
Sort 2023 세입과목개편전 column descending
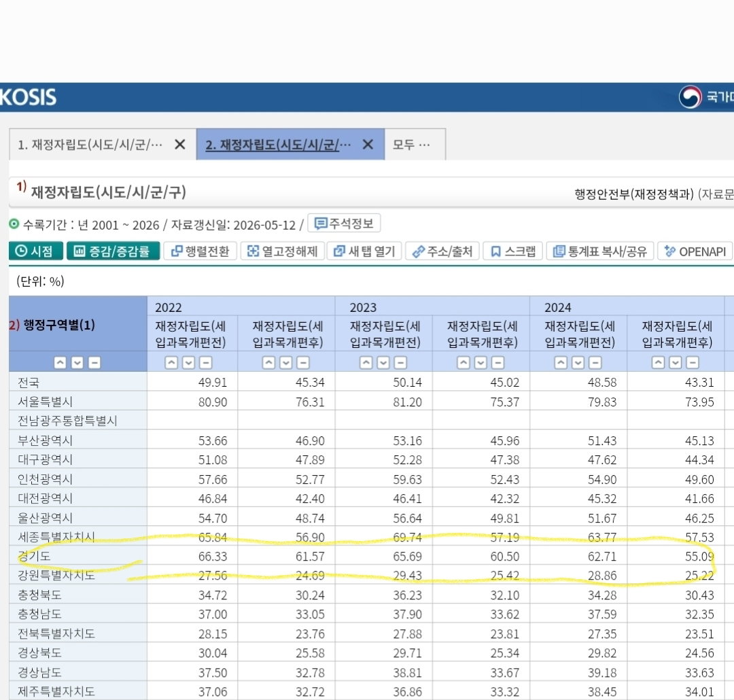[383, 362]
